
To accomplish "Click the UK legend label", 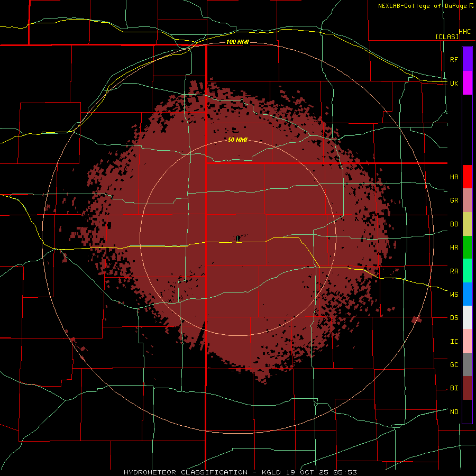I will [454, 83].
